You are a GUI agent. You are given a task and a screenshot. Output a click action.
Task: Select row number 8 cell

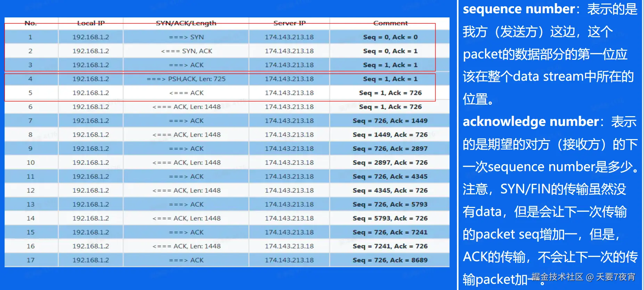(x=31, y=135)
